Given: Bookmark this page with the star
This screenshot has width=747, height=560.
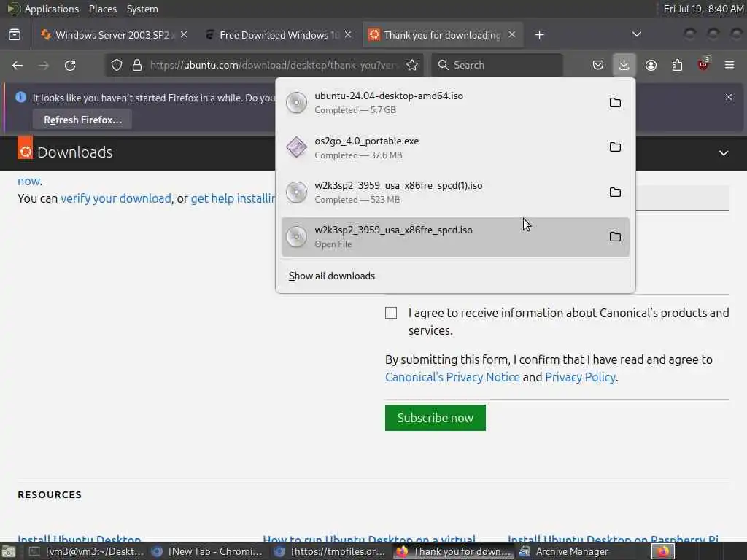Looking at the screenshot, I should 412,65.
